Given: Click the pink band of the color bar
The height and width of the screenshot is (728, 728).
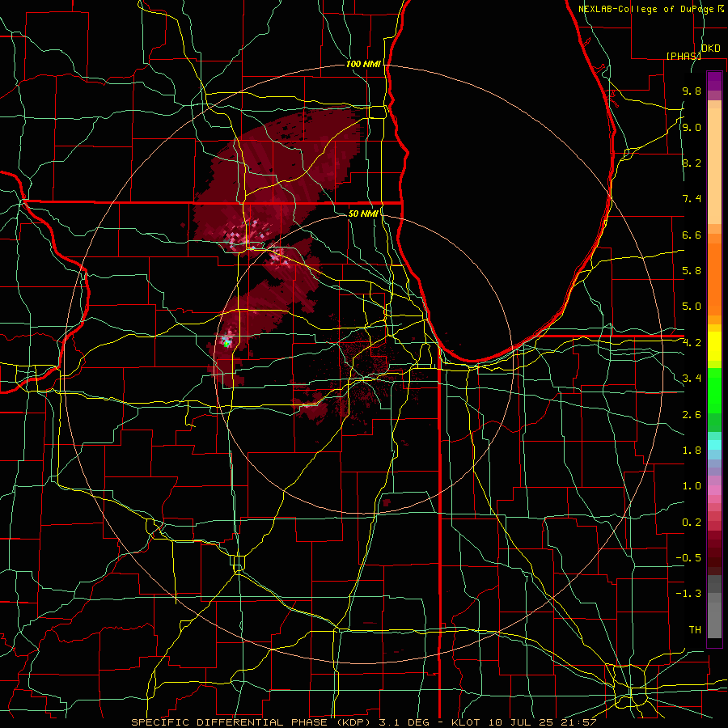Looking at the screenshot, I should tap(714, 490).
